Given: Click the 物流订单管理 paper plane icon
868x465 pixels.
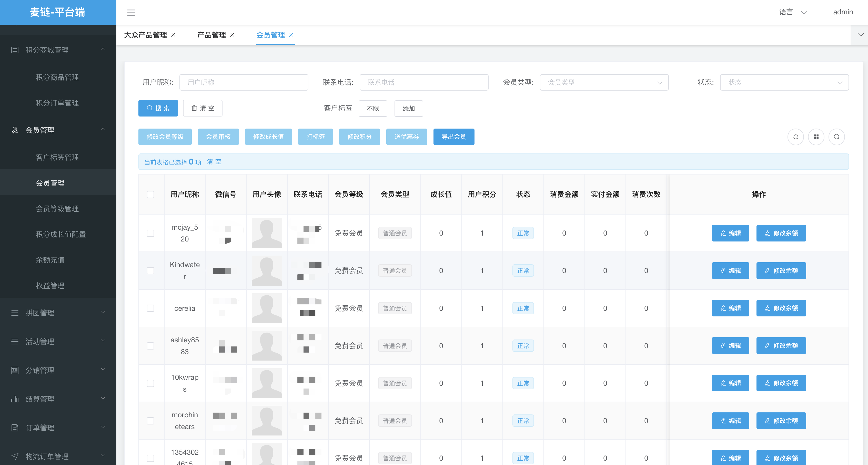Looking at the screenshot, I should [15, 456].
